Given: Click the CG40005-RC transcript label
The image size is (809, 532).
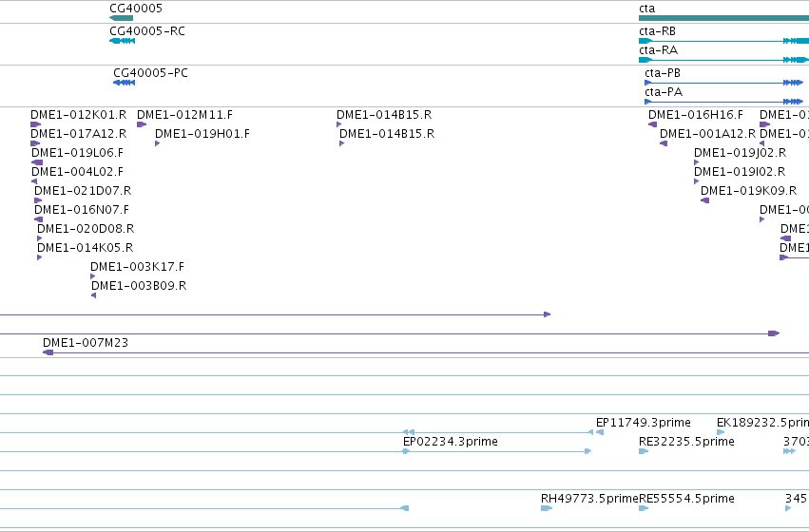Looking at the screenshot, I should click(x=147, y=31).
